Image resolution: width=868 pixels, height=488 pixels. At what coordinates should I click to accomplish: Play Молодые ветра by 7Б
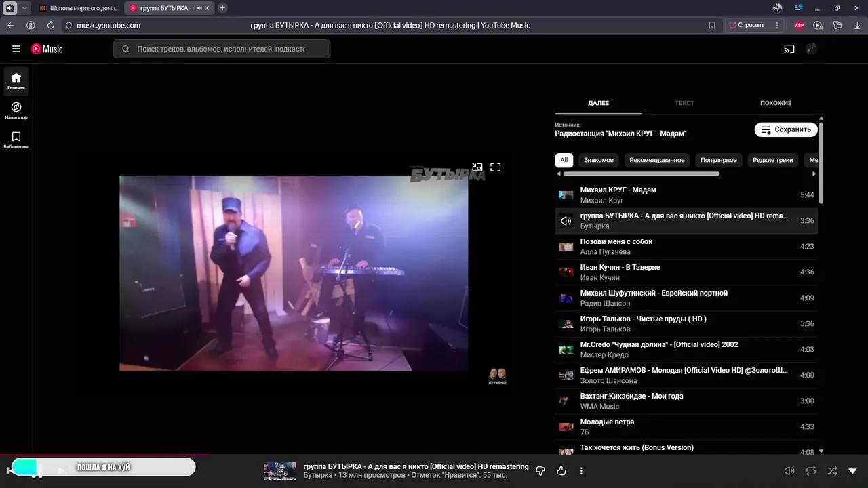[686, 426]
